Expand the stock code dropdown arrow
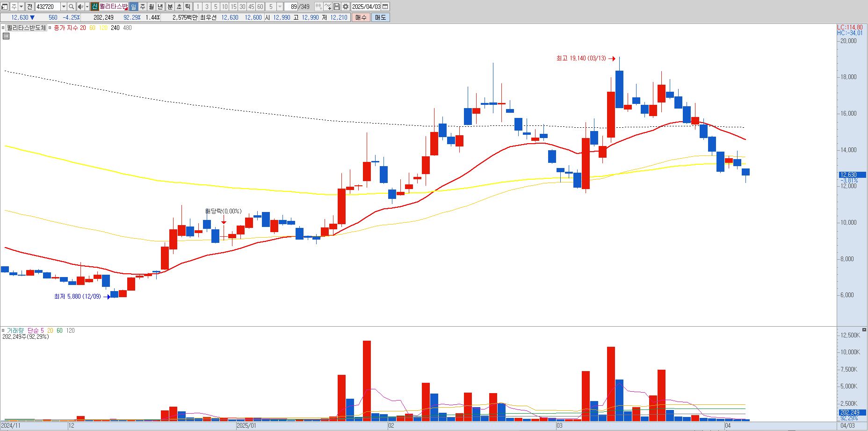868x431 pixels. (x=64, y=7)
